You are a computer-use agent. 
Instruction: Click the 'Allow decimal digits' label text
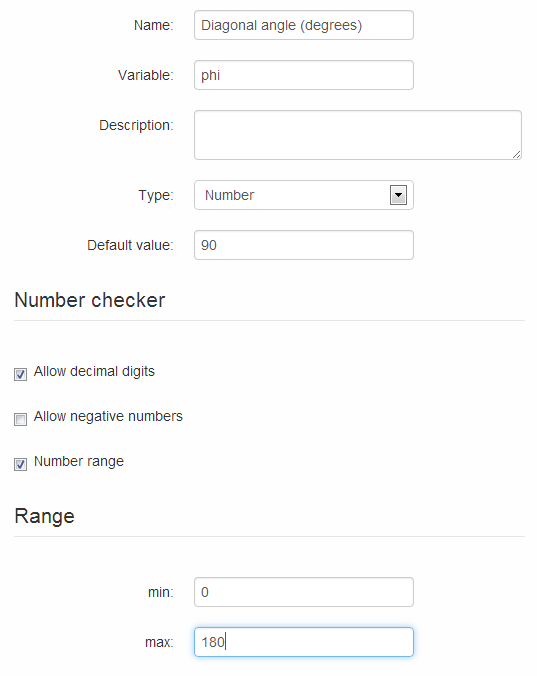[x=94, y=371]
